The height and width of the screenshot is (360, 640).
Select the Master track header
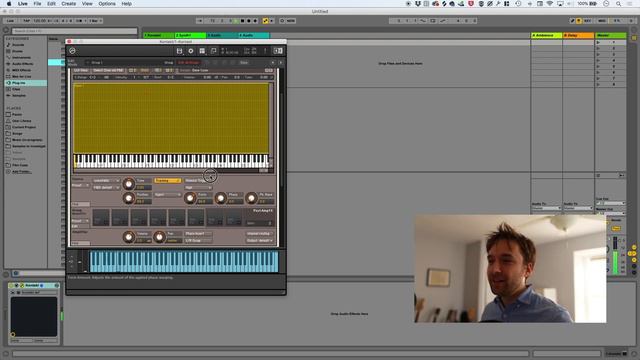coord(611,36)
